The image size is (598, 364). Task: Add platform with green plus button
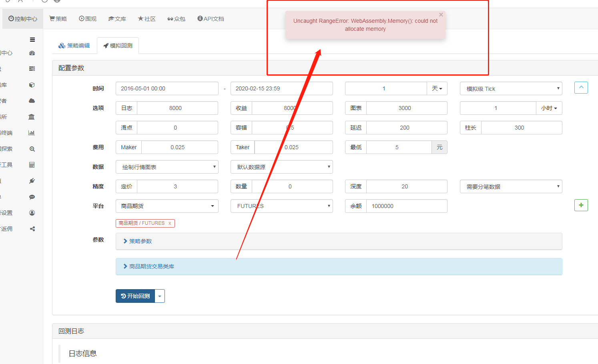581,205
